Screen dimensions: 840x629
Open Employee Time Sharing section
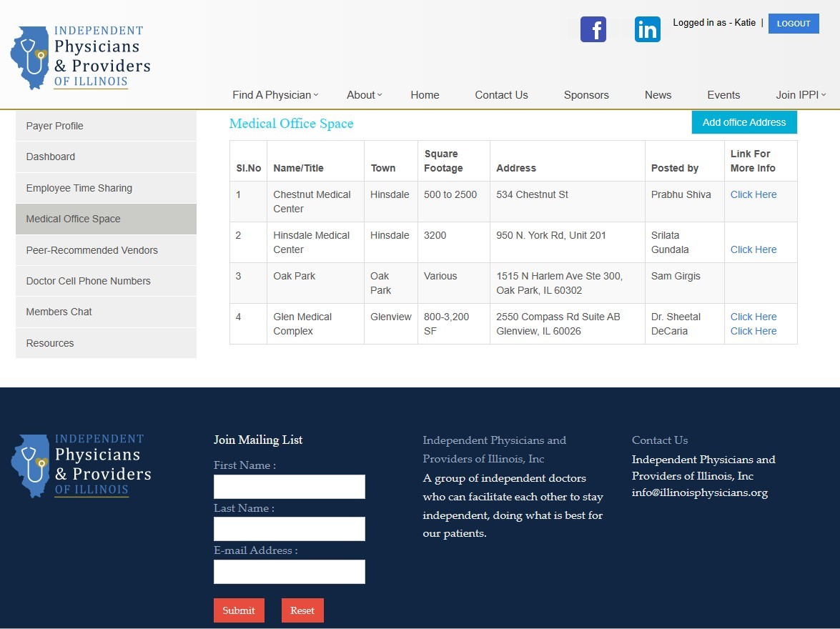click(106, 188)
